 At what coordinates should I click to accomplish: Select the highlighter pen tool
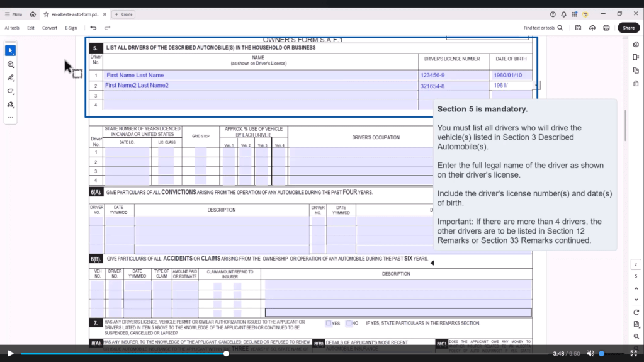pos(10,77)
